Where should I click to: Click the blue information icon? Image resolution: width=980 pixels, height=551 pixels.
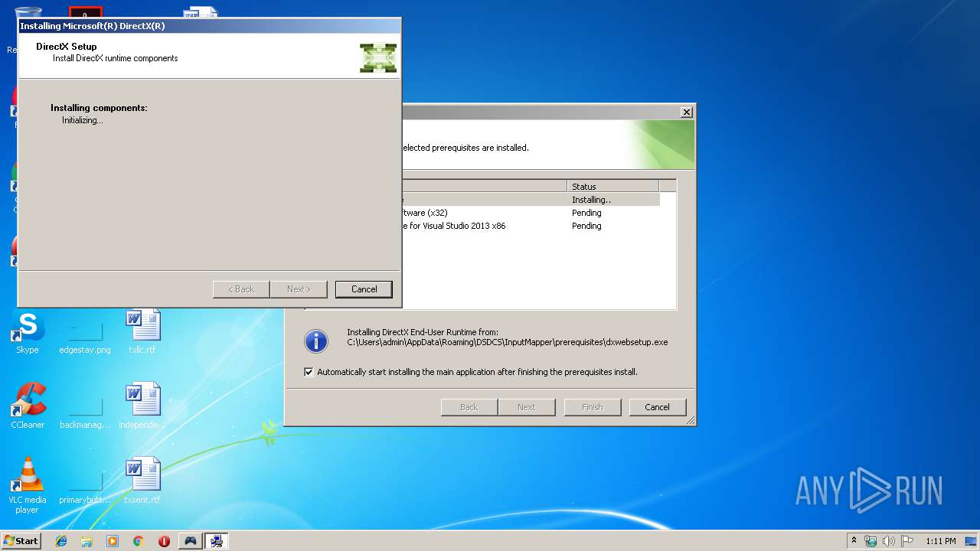coord(316,341)
